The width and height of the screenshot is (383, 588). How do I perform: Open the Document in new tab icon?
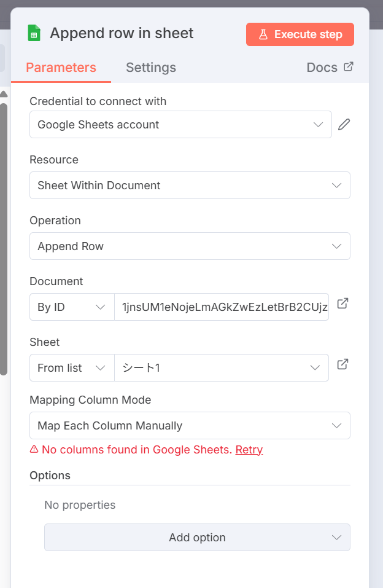click(343, 304)
